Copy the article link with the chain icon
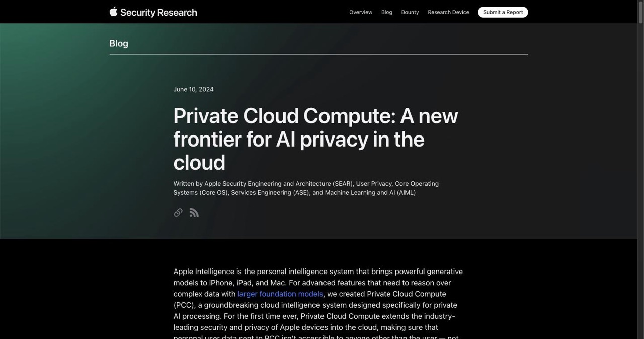This screenshot has height=339, width=644. coord(178,213)
